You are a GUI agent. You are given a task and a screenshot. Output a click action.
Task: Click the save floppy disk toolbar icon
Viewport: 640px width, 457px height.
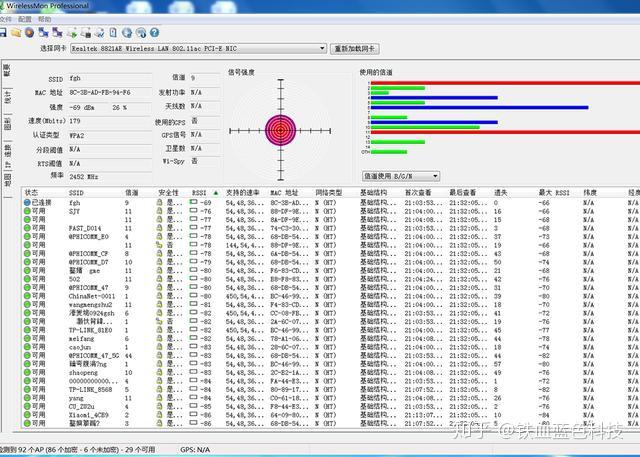[3, 33]
